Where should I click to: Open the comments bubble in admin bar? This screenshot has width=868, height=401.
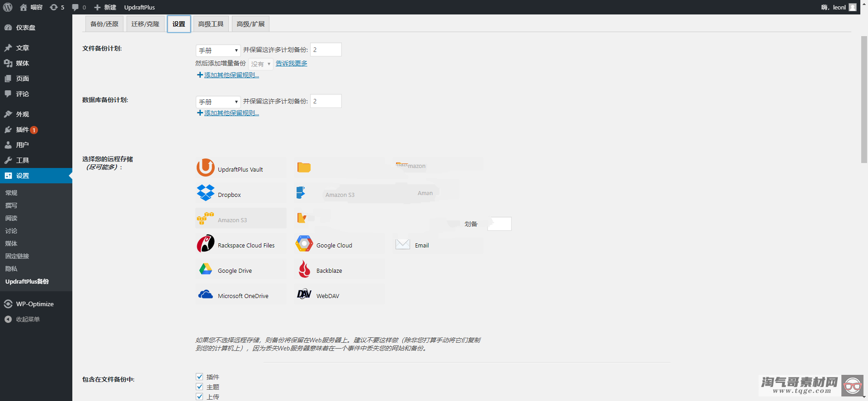click(x=75, y=7)
